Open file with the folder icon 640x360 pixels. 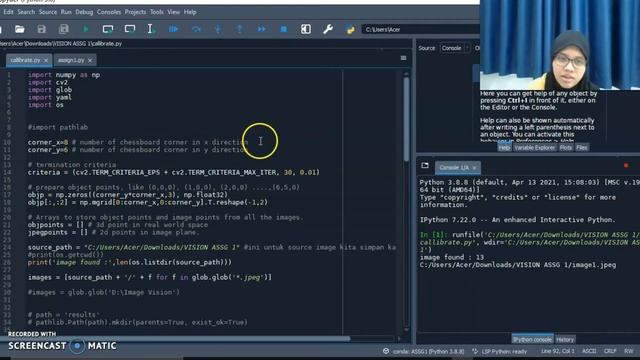pyautogui.click(x=20, y=29)
